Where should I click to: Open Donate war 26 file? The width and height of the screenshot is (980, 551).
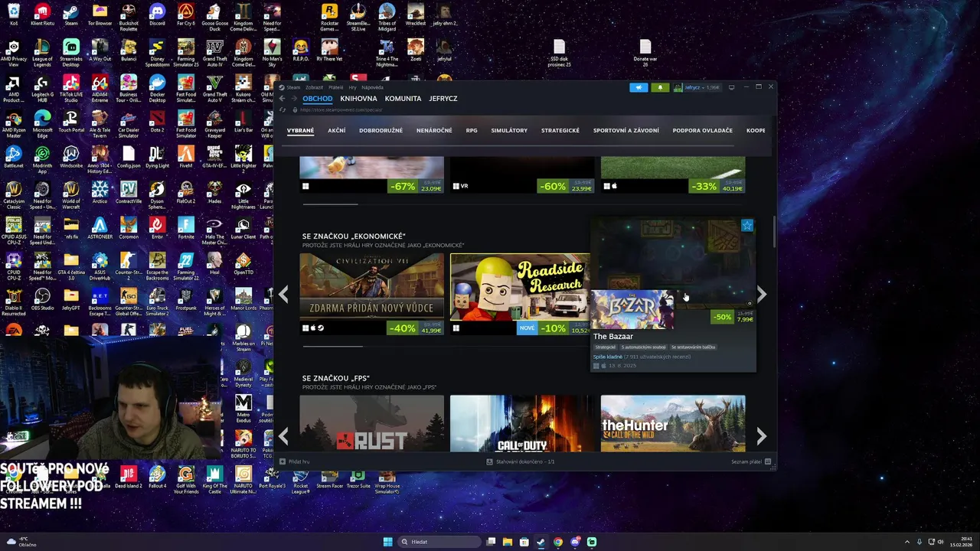(645, 53)
